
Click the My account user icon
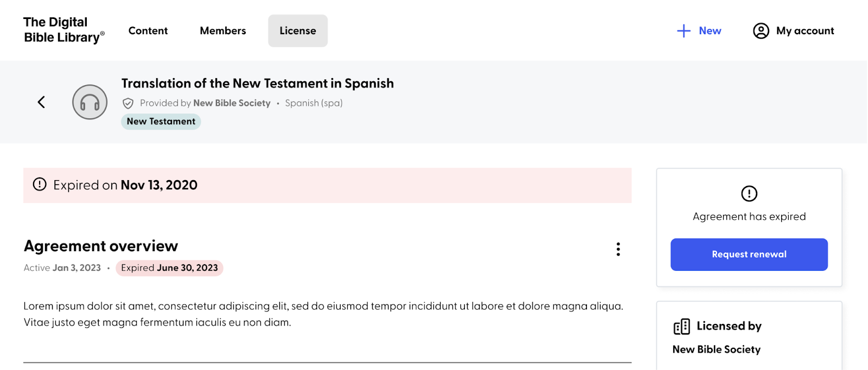click(761, 31)
